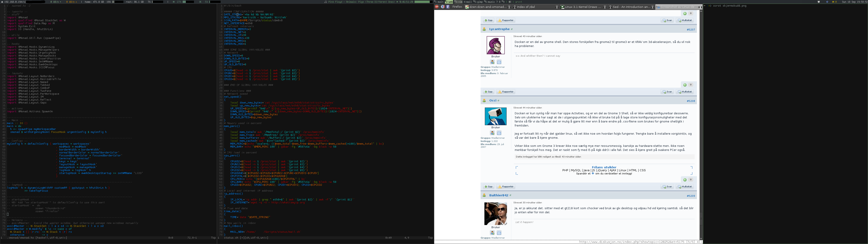868x244 pixels.
Task: Open the Balthier842 username link
Action: pyautogui.click(x=499, y=195)
